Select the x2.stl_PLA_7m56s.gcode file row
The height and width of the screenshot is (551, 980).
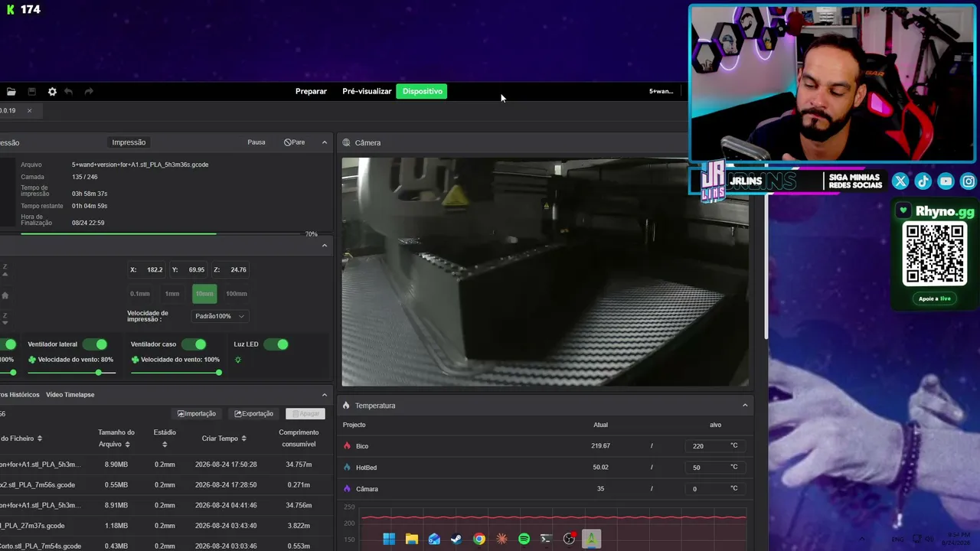pos(165,484)
